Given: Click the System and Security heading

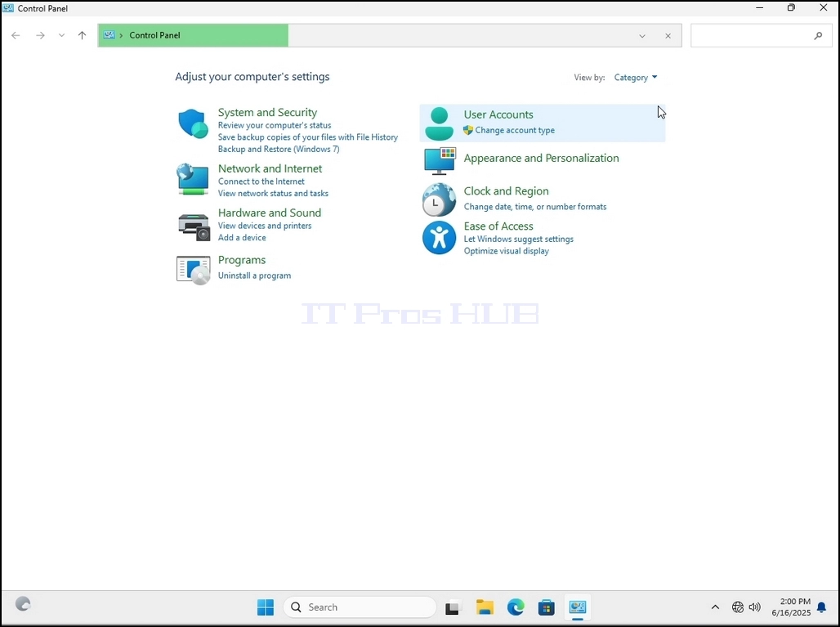Looking at the screenshot, I should [267, 113].
